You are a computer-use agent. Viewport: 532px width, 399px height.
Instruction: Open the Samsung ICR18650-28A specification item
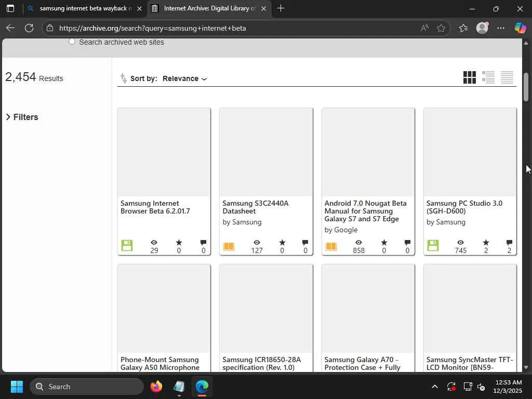(262, 363)
